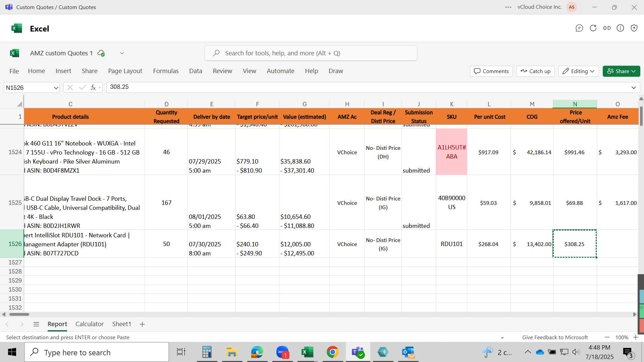Open the Insert ribbon tab
644x362 pixels.
[x=63, y=71]
